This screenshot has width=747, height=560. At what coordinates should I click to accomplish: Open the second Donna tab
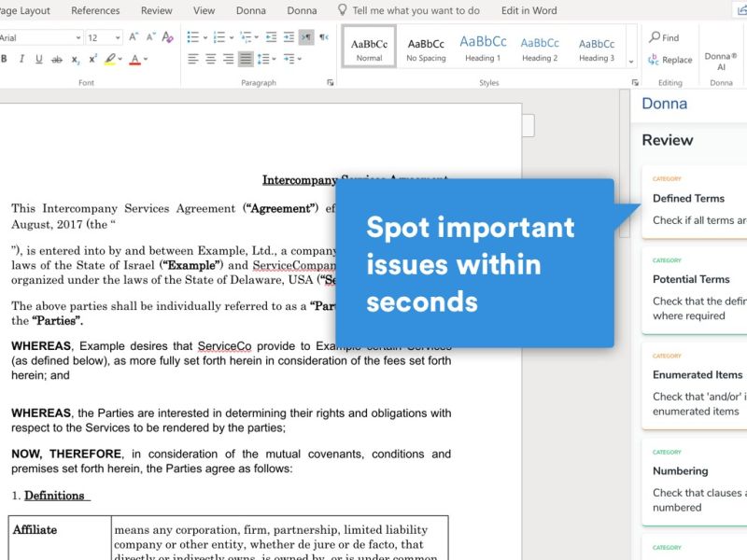302,10
